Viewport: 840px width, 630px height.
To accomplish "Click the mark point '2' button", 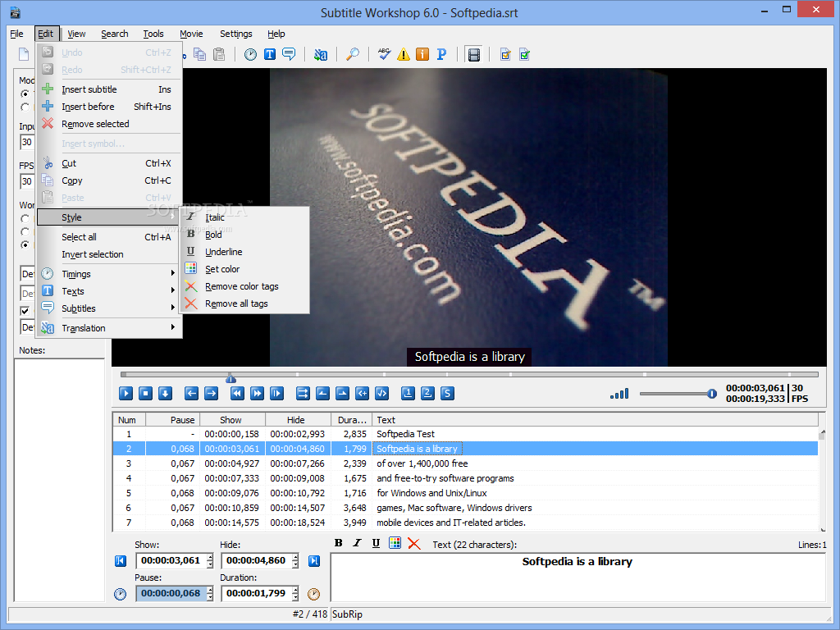I will click(x=427, y=394).
